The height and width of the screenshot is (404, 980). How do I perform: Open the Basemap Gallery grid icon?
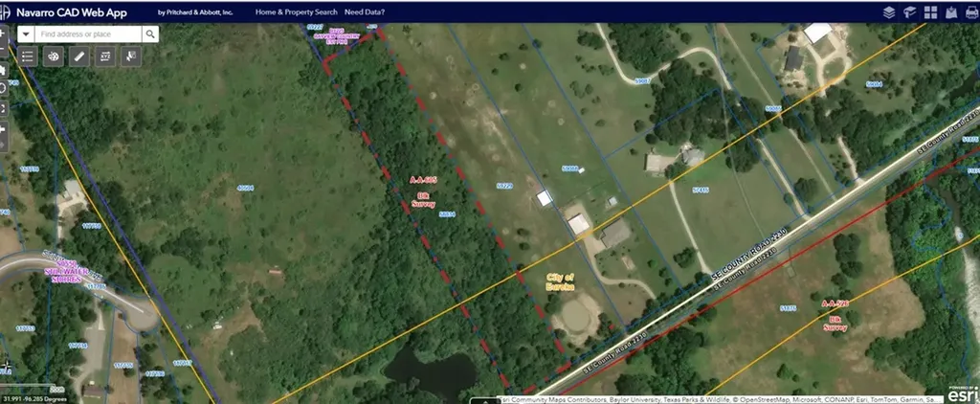coord(930,11)
